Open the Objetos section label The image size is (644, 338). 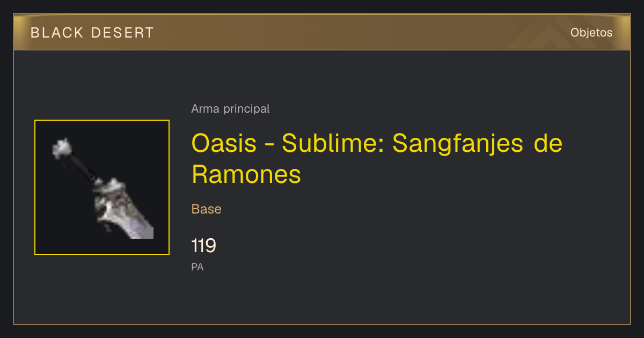(591, 33)
